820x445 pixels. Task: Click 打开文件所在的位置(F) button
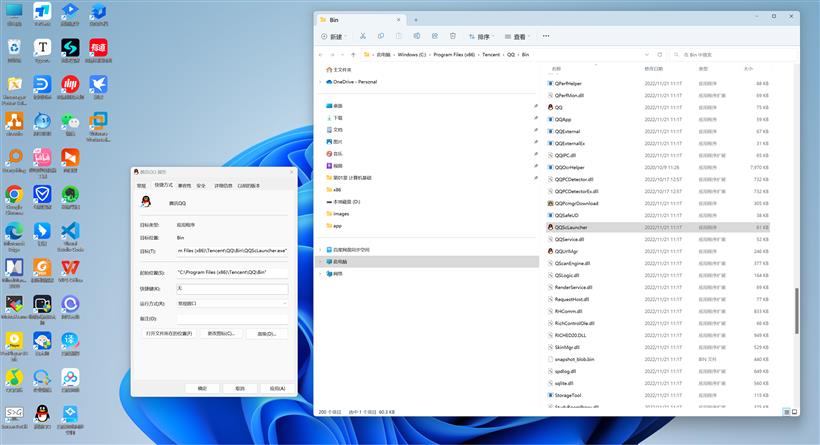point(168,333)
